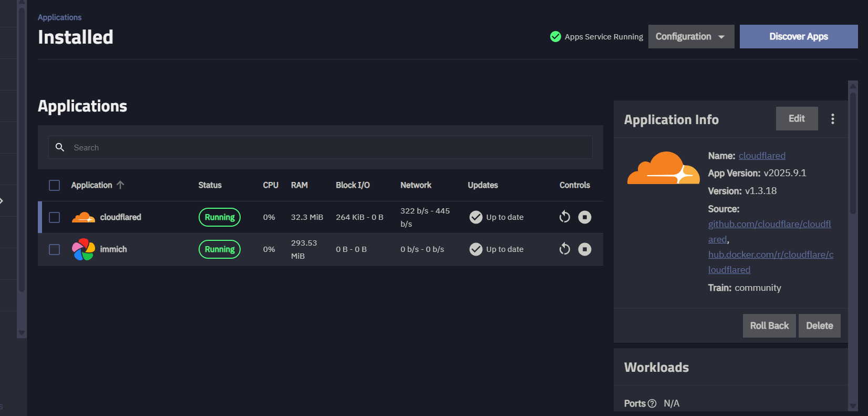Click the cloudflared cloud icon in the table

tap(84, 217)
